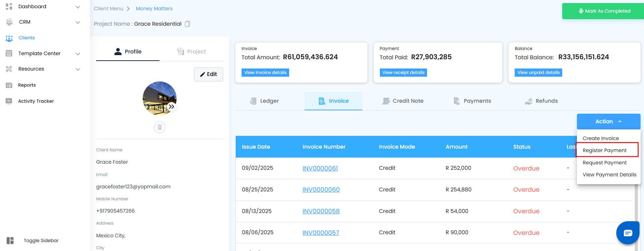Image resolution: width=644 pixels, height=251 pixels.
Task: Click the Edit profile button
Action: click(208, 74)
